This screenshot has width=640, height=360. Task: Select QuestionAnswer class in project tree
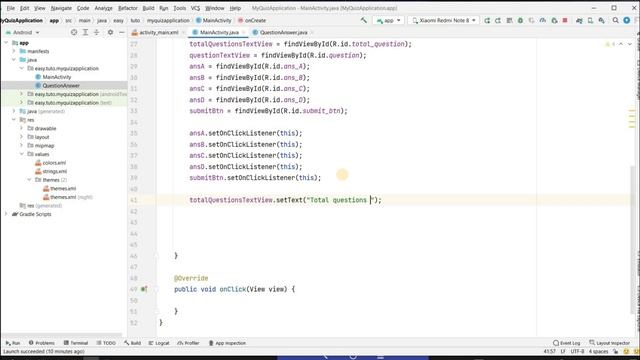point(61,85)
